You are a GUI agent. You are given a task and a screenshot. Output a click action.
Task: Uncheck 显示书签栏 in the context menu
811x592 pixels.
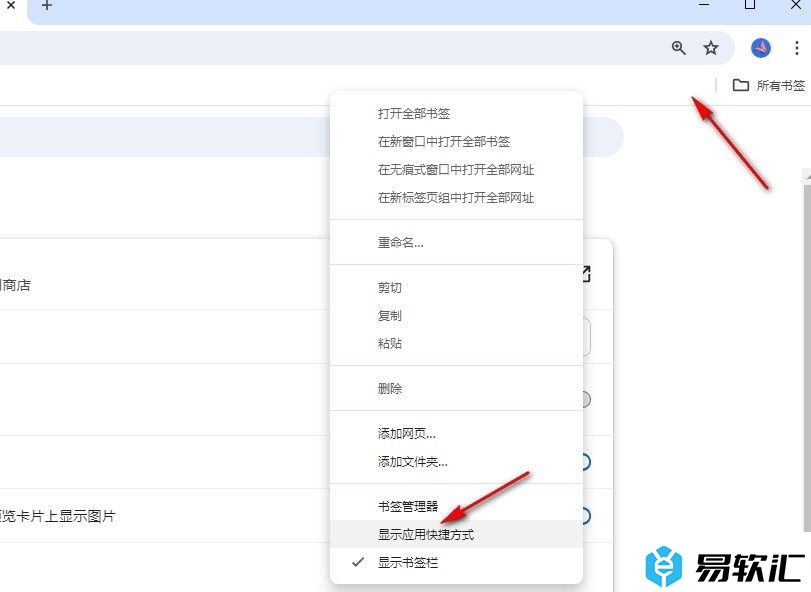pyautogui.click(x=407, y=563)
